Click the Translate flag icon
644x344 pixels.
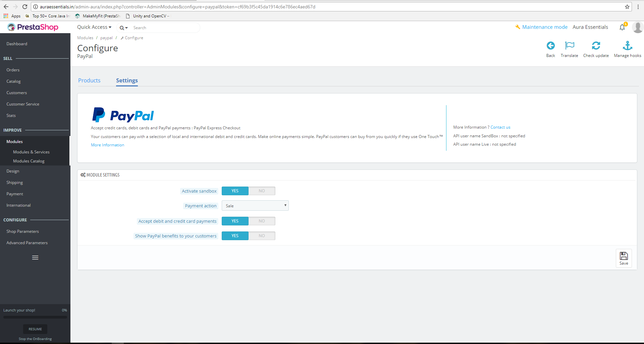click(570, 46)
